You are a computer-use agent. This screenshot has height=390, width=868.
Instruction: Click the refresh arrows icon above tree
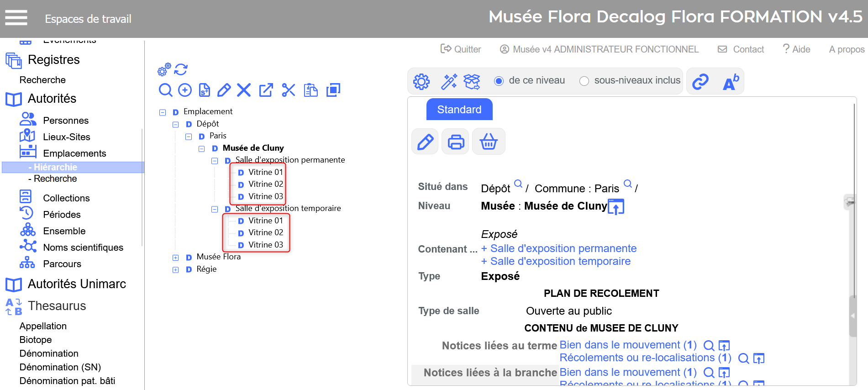181,69
